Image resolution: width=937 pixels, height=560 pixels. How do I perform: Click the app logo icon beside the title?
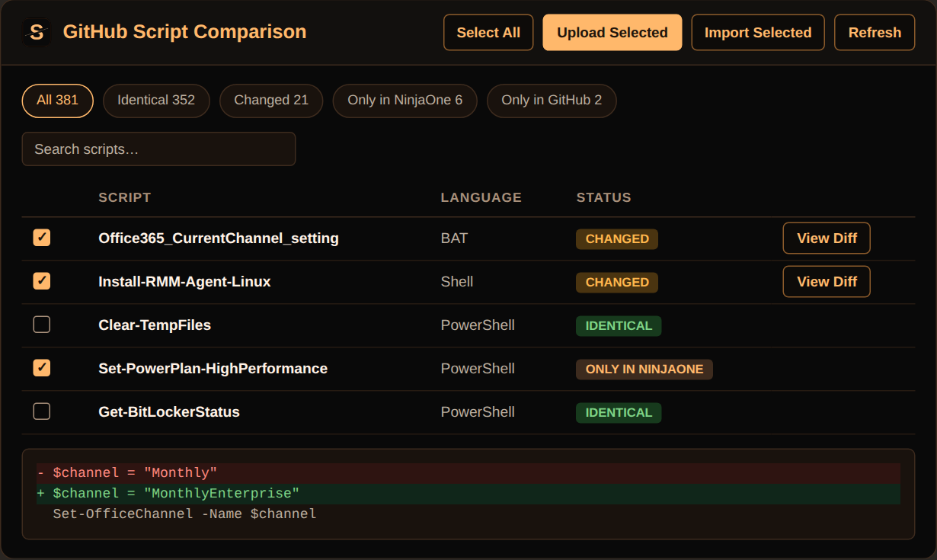click(x=36, y=32)
